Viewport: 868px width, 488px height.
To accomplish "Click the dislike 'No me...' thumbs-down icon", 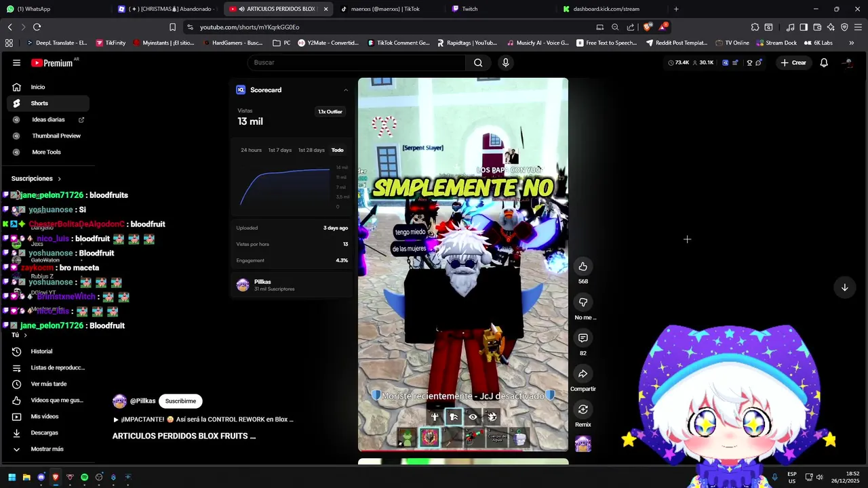I will (x=583, y=302).
